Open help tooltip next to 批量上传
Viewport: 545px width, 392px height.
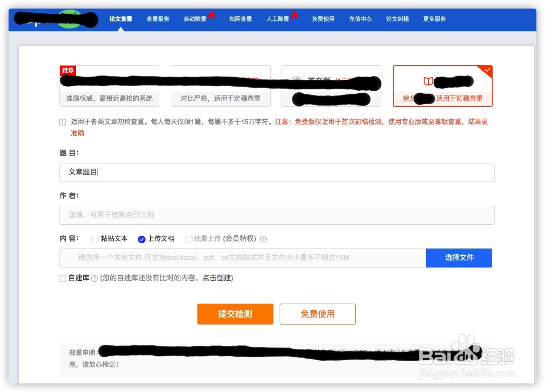pyautogui.click(x=263, y=239)
